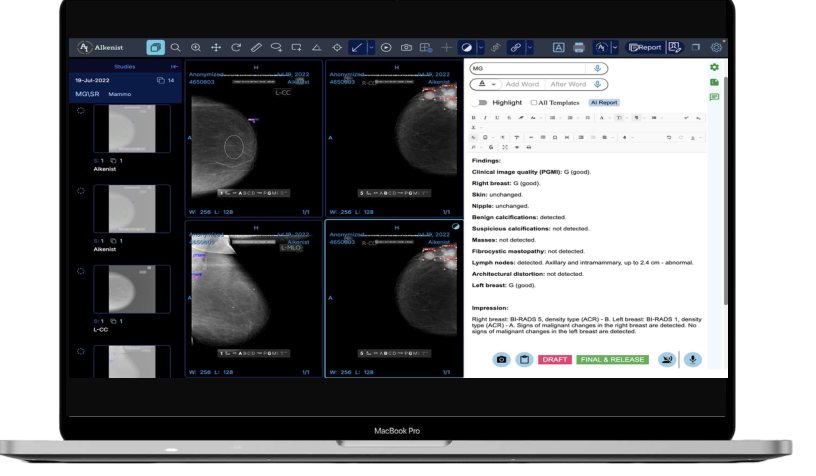The image size is (816, 476).
Task: Choose the ellipse annotation tool
Action: pos(276,47)
